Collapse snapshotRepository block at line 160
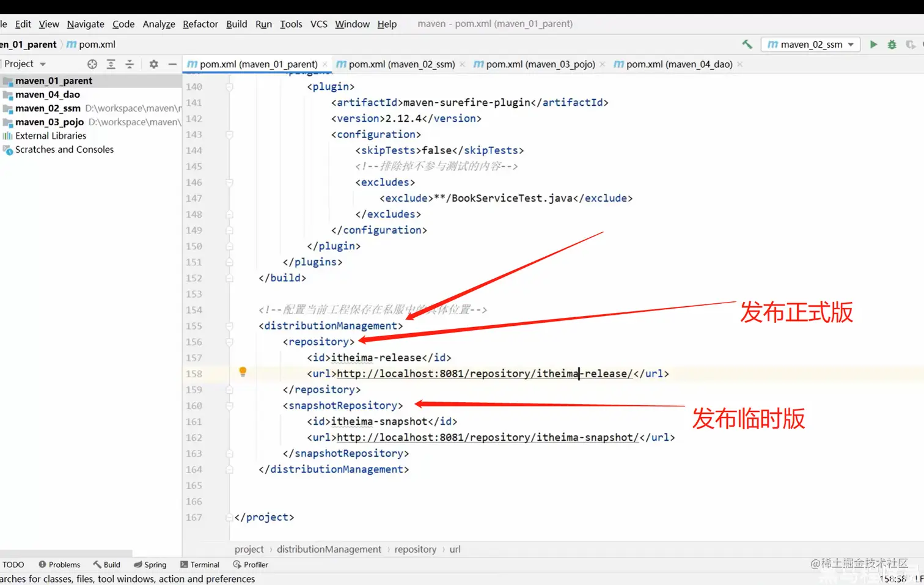Image resolution: width=924 pixels, height=585 pixels. pyautogui.click(x=229, y=405)
